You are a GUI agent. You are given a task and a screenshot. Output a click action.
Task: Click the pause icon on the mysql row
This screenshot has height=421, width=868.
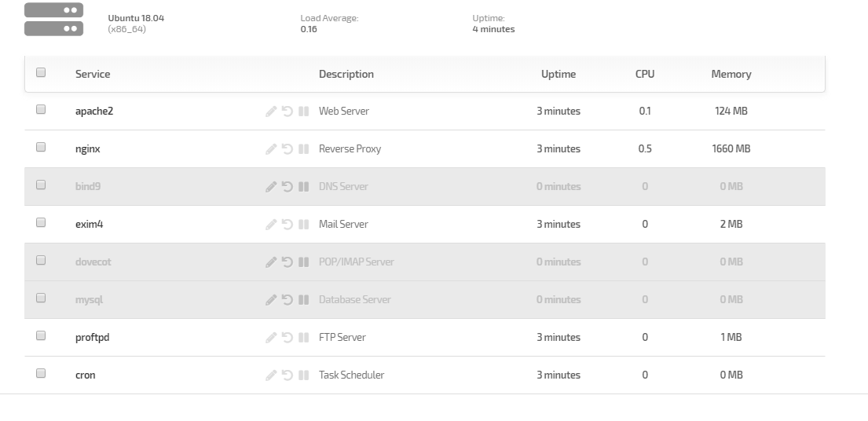303,299
